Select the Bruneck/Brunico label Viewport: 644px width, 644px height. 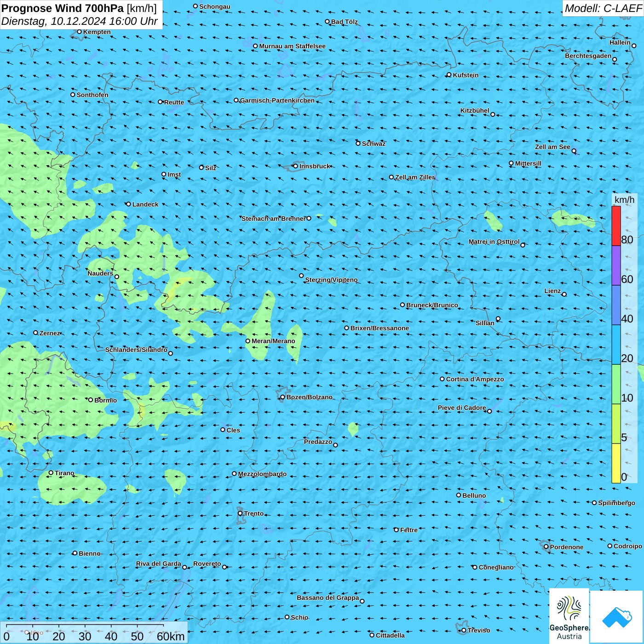[432, 305]
